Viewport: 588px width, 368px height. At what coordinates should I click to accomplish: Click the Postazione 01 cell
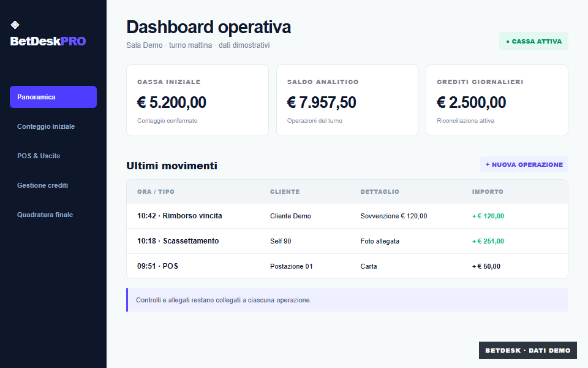click(x=292, y=266)
